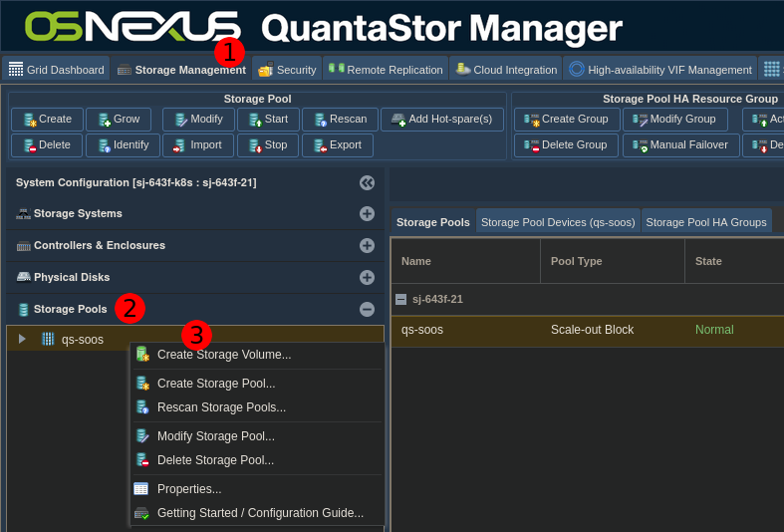Choose Delete Storage Pool from context menu
This screenshot has width=784, height=532.
pos(215,460)
